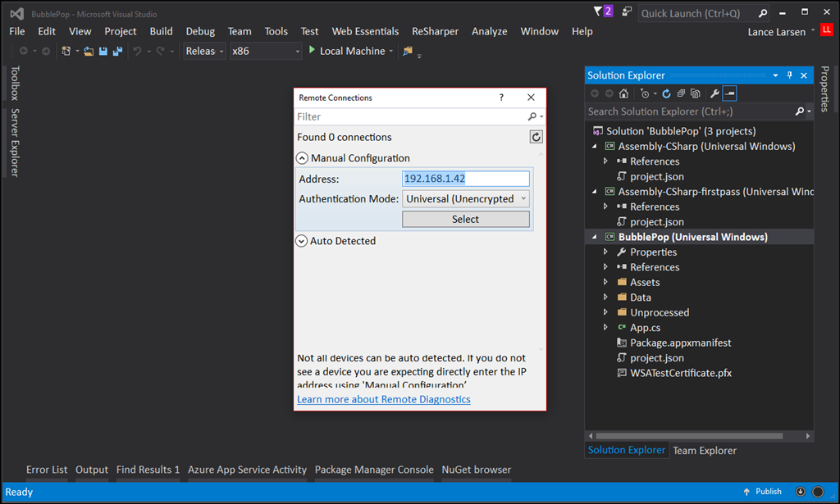This screenshot has height=504, width=840.
Task: Expand the Data folder node
Action: tap(605, 297)
